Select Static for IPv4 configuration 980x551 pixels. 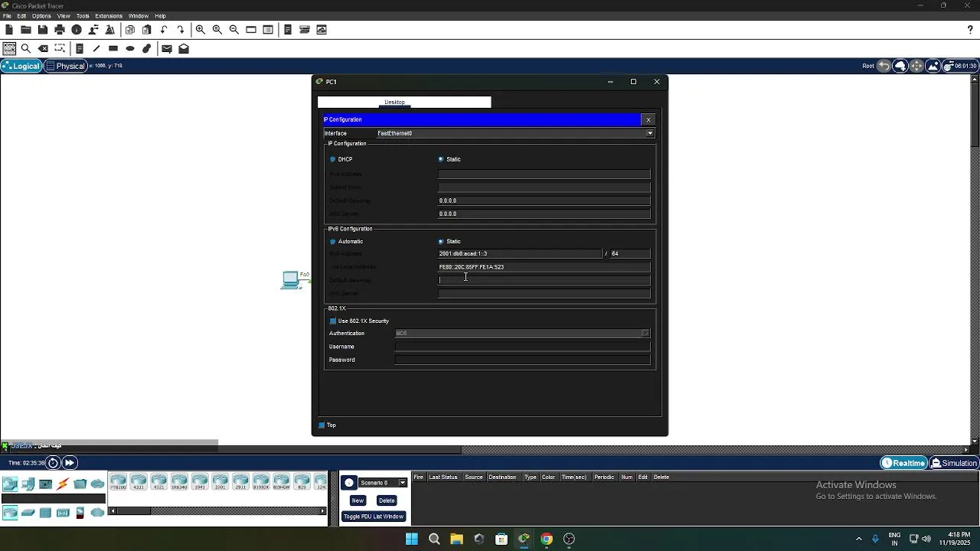click(x=449, y=159)
